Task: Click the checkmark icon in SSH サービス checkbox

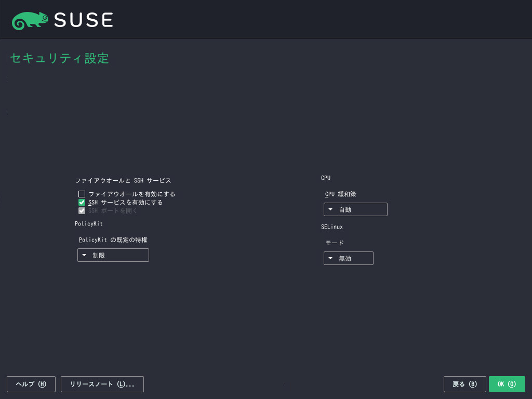Action: [82, 202]
